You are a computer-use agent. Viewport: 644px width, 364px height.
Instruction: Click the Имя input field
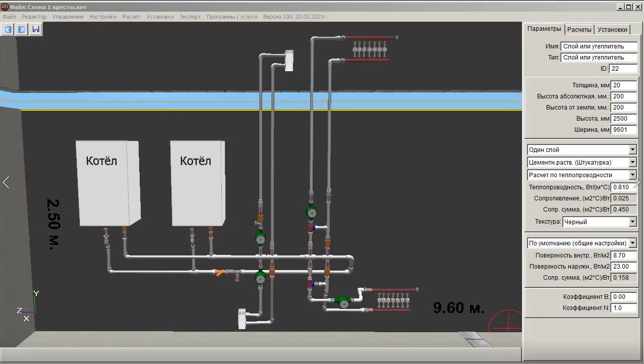(599, 46)
